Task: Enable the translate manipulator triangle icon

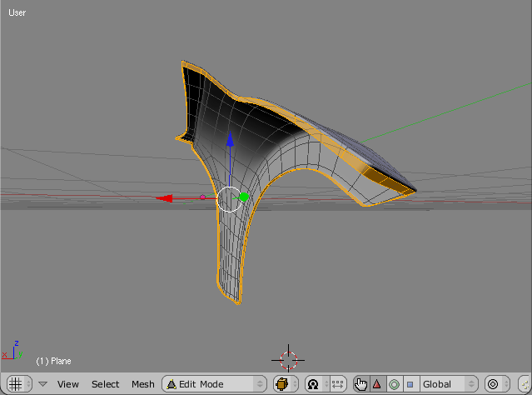Action: (377, 384)
